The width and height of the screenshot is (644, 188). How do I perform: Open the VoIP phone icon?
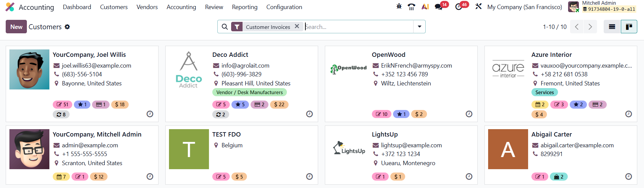click(x=411, y=7)
